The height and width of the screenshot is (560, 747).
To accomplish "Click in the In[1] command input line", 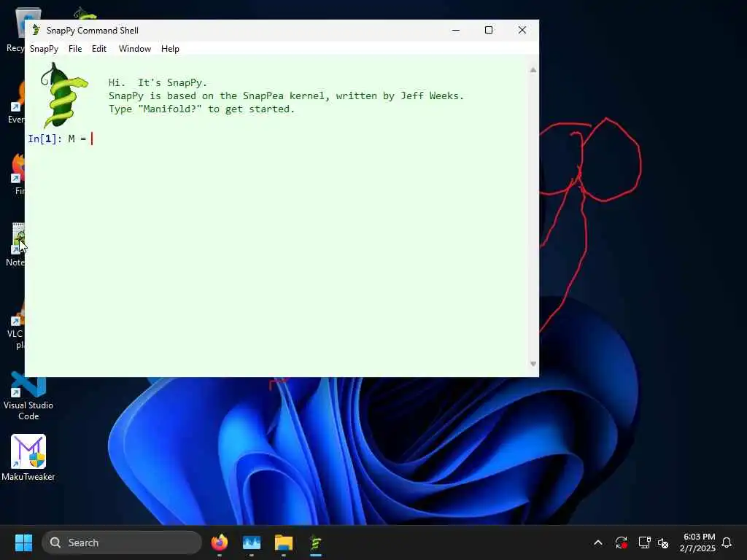I will [x=276, y=139].
